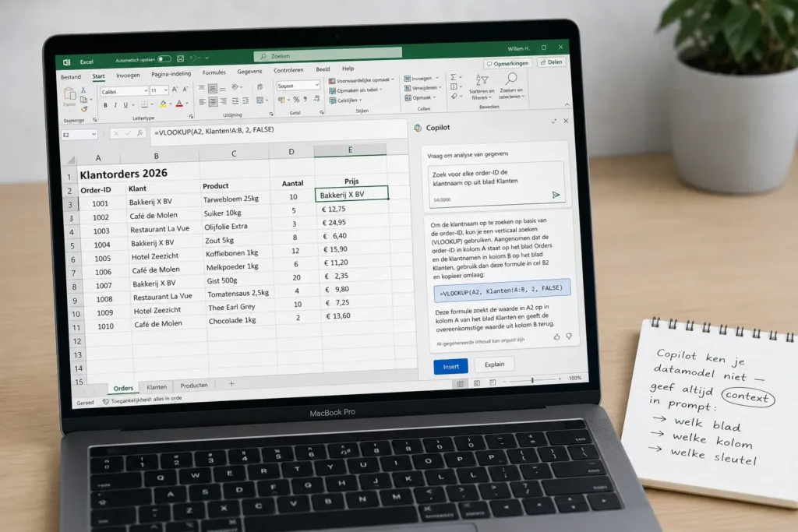Click the align right icon

coord(224,101)
